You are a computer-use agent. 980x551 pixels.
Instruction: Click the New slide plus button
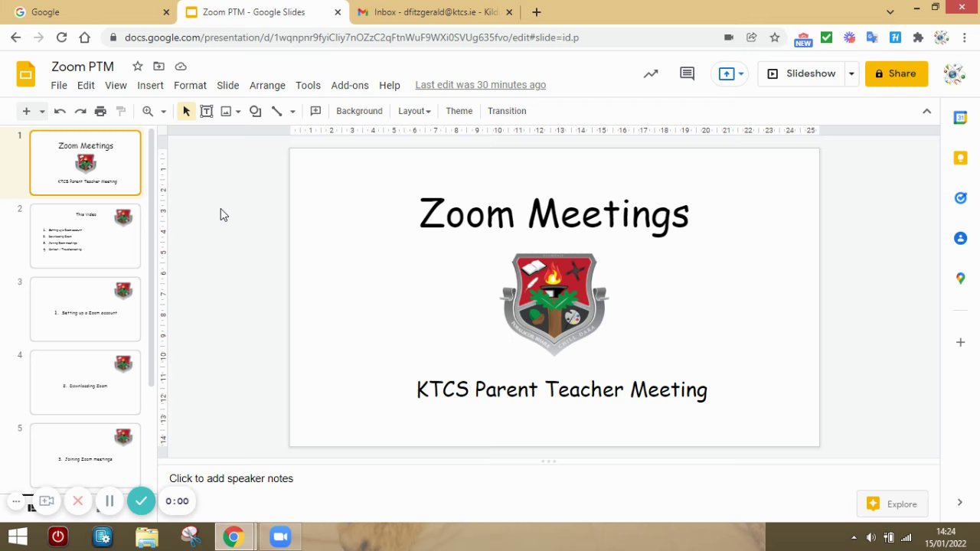[26, 111]
